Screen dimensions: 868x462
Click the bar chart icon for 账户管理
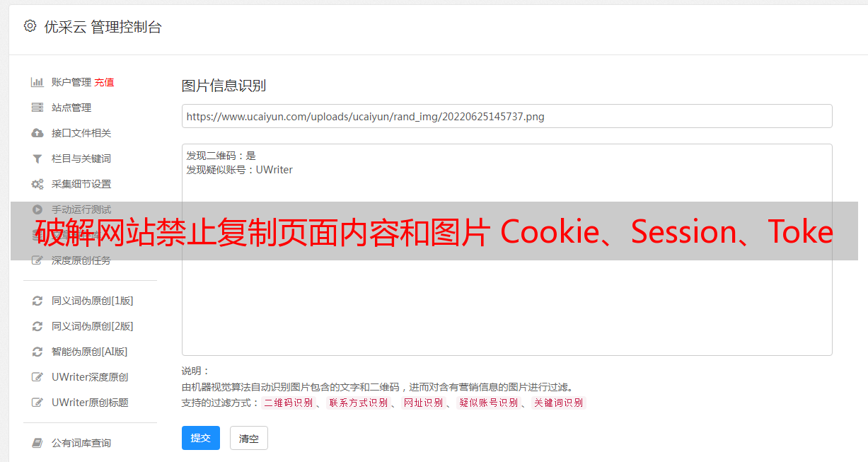point(37,82)
